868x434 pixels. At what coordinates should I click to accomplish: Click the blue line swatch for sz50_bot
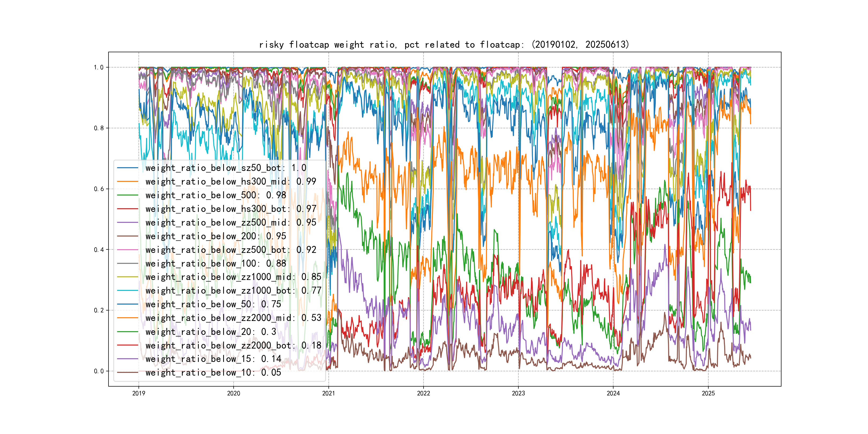pos(128,168)
